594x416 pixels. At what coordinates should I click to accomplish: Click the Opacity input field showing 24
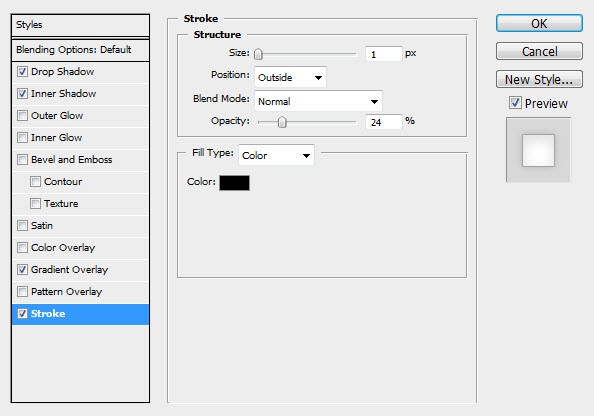383,122
